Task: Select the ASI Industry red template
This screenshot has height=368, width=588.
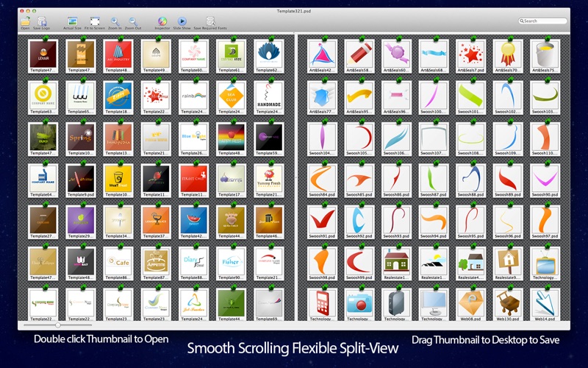Action: click(x=118, y=56)
